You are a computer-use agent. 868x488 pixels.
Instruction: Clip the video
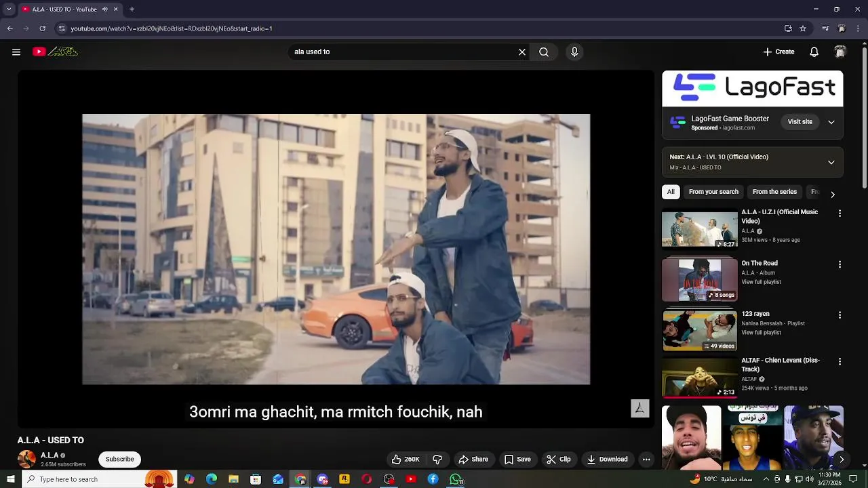click(x=559, y=459)
